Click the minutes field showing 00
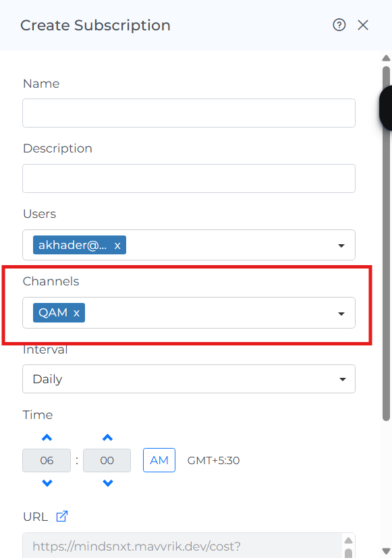Screen dimensions: 392x560 [x=107, y=460]
